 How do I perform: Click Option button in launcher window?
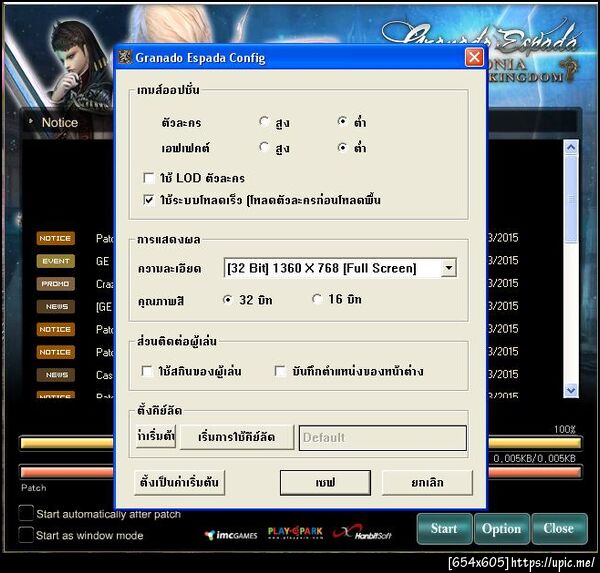[502, 529]
